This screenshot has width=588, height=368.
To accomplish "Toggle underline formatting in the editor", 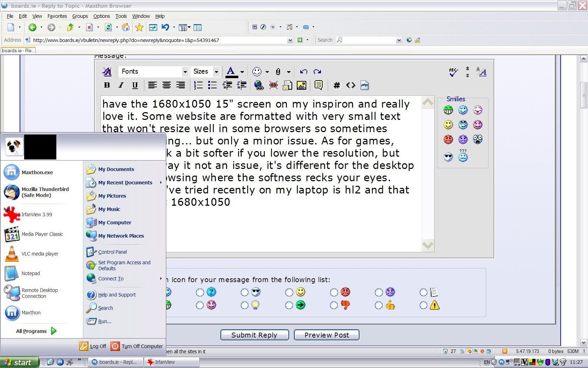I will [x=135, y=85].
